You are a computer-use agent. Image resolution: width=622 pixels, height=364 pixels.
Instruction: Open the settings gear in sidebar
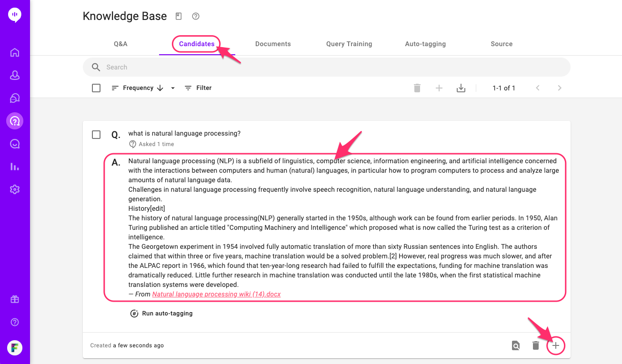(x=15, y=189)
